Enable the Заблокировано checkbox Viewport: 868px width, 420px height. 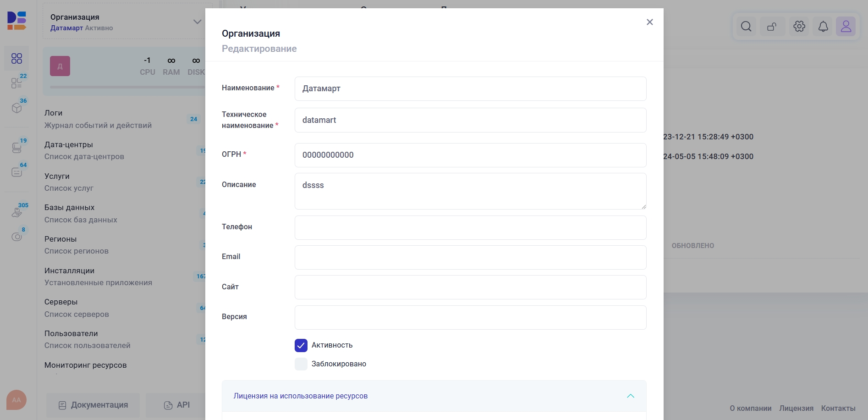(301, 364)
